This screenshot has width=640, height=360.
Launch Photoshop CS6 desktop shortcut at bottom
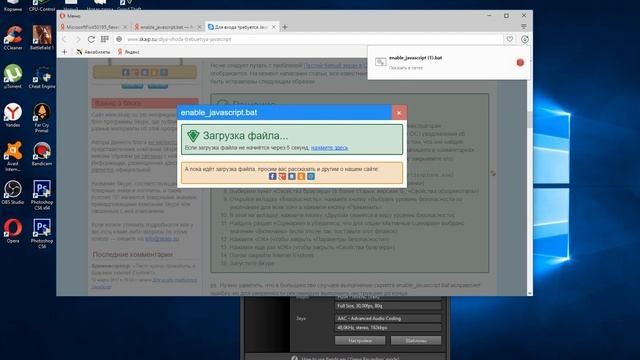click(42, 233)
